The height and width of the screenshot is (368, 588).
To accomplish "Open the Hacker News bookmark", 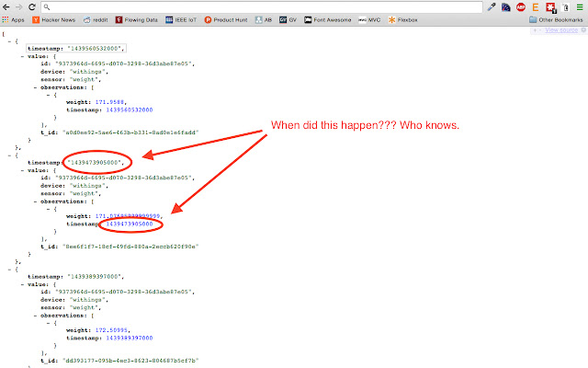I will click(x=53, y=18).
